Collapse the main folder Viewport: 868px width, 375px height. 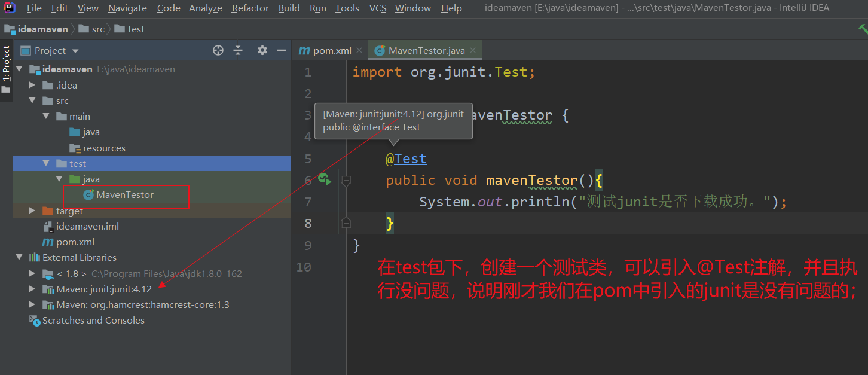click(46, 116)
